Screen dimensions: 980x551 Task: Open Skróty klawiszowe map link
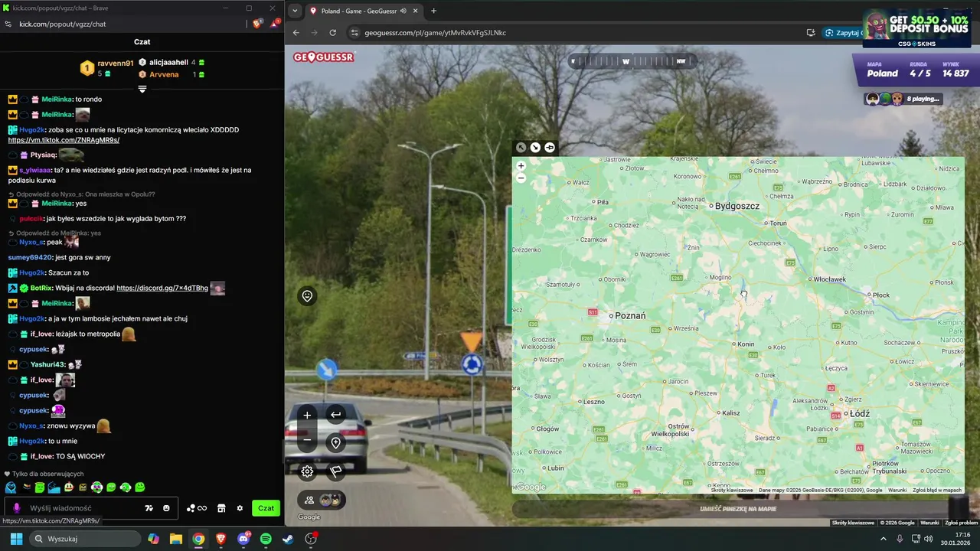[x=732, y=490]
